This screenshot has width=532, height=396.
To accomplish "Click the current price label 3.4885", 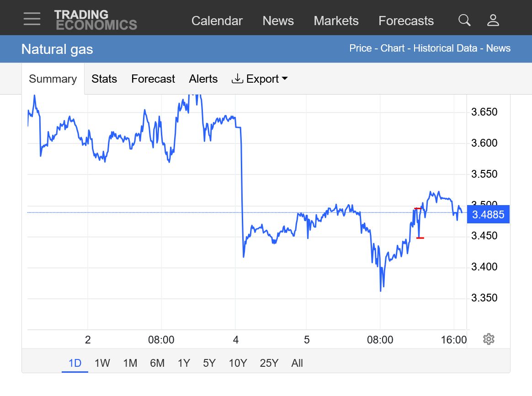I will pos(488,214).
